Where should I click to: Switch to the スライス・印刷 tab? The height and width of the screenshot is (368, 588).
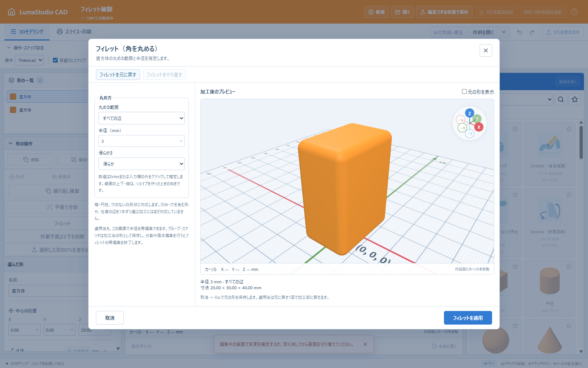(x=74, y=32)
